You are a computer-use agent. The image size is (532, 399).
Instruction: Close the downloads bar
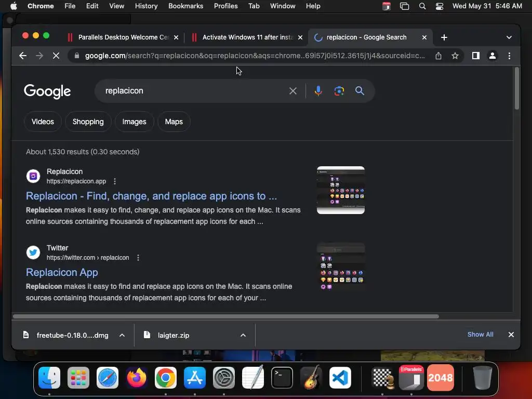511,335
